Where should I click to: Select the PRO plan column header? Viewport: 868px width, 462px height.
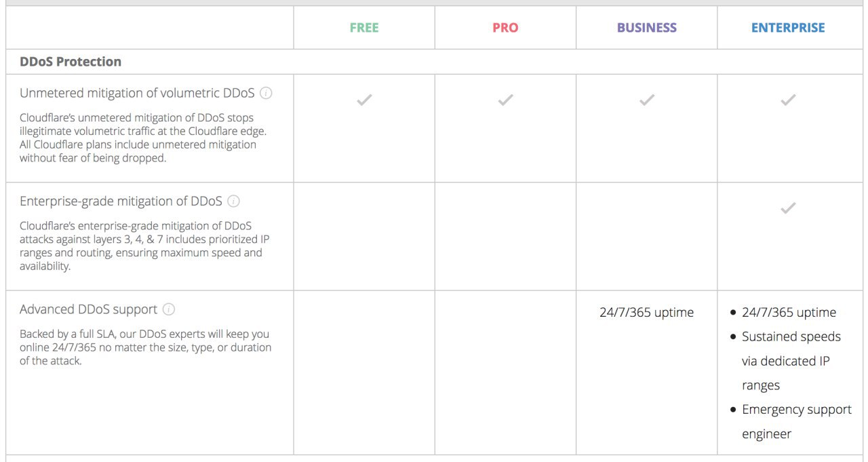click(505, 28)
